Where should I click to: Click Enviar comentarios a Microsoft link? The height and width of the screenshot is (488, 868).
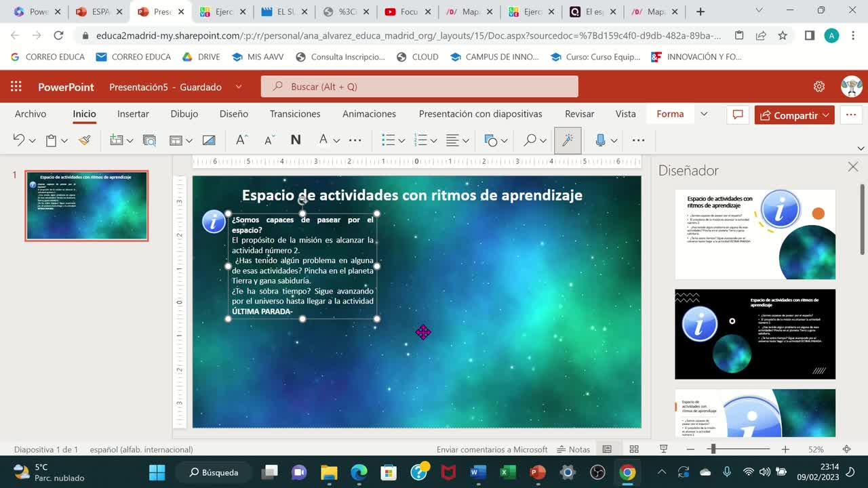tap(492, 449)
